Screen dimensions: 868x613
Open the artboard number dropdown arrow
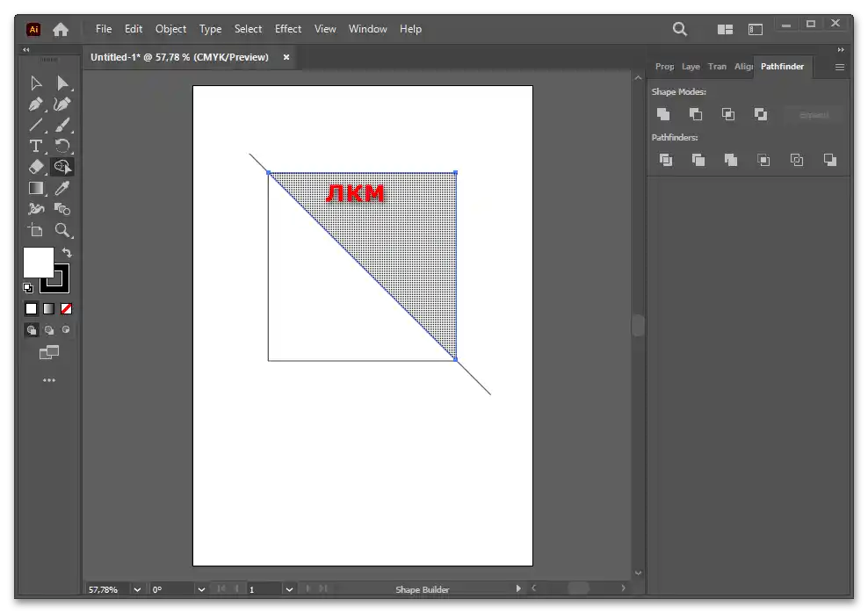click(x=289, y=590)
